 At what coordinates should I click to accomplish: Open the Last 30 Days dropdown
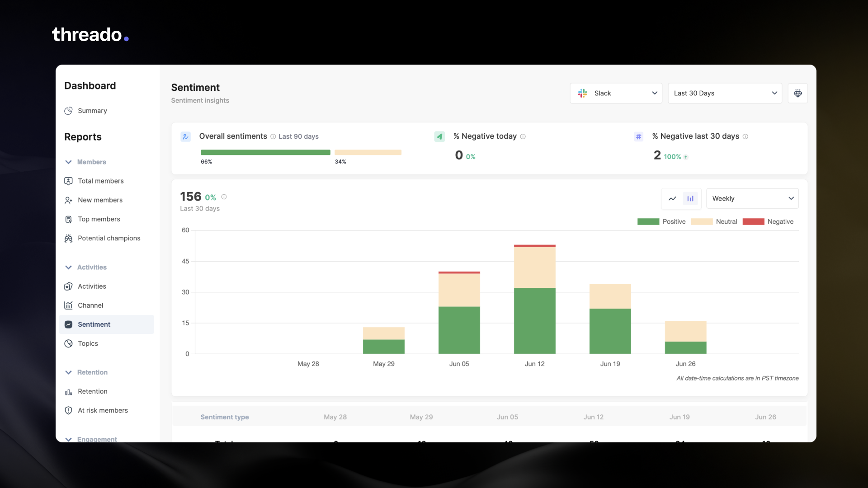pos(725,93)
